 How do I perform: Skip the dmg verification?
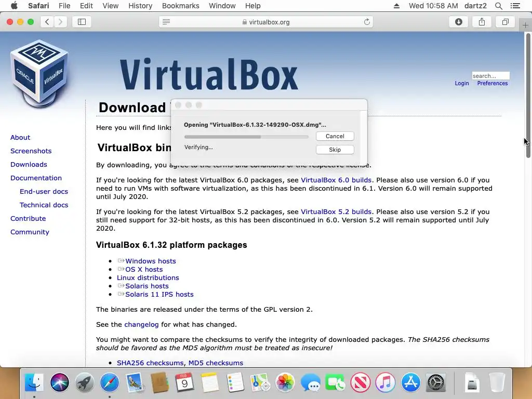(335, 150)
